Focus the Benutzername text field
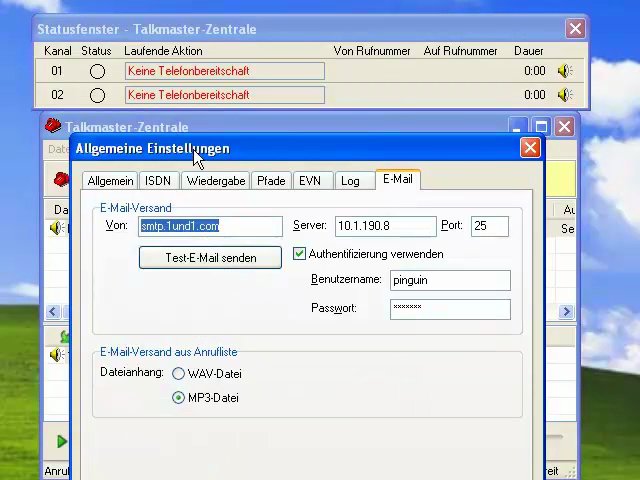The height and width of the screenshot is (480, 640). click(x=450, y=281)
